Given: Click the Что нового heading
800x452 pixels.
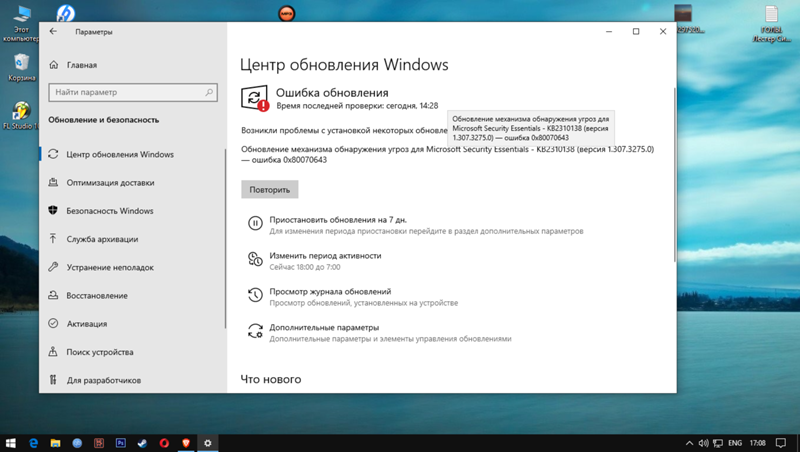Looking at the screenshot, I should click(x=270, y=379).
